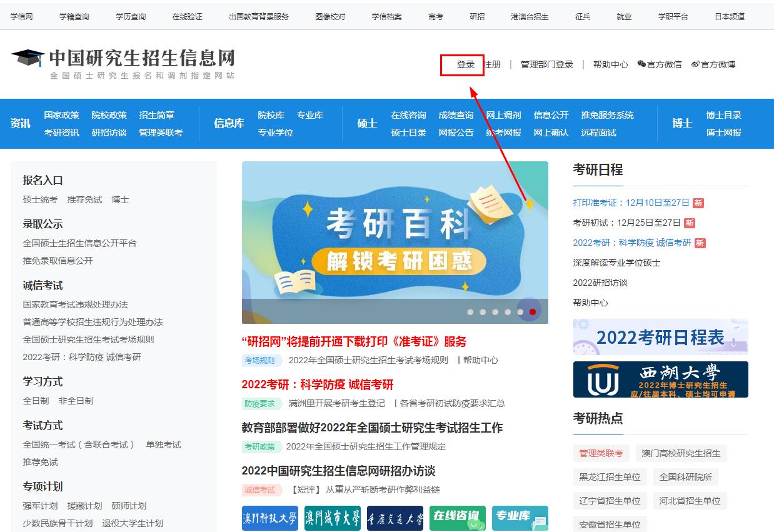
Task: Open 考研初试 schedule item
Action: click(x=627, y=223)
